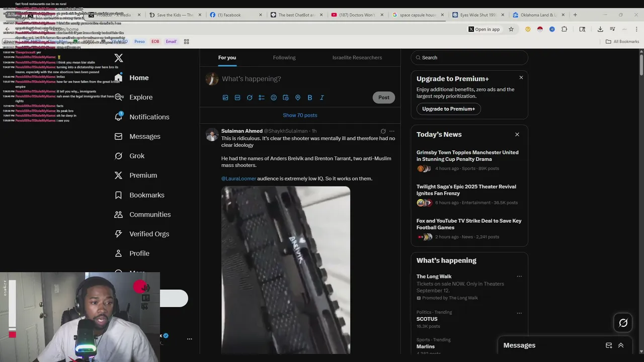Toggle bold formatting in composer

tap(310, 98)
